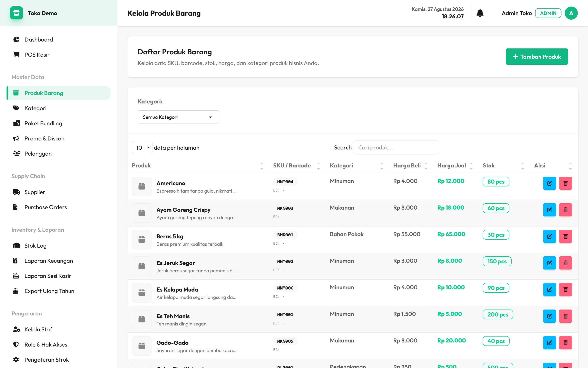Edit the Es Kelapa Muda product

click(x=549, y=290)
